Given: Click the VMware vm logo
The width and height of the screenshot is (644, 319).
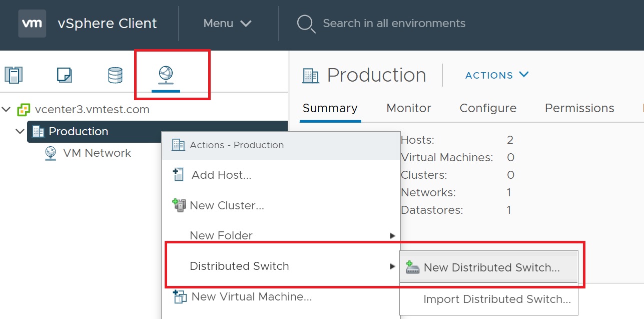Looking at the screenshot, I should [x=32, y=23].
